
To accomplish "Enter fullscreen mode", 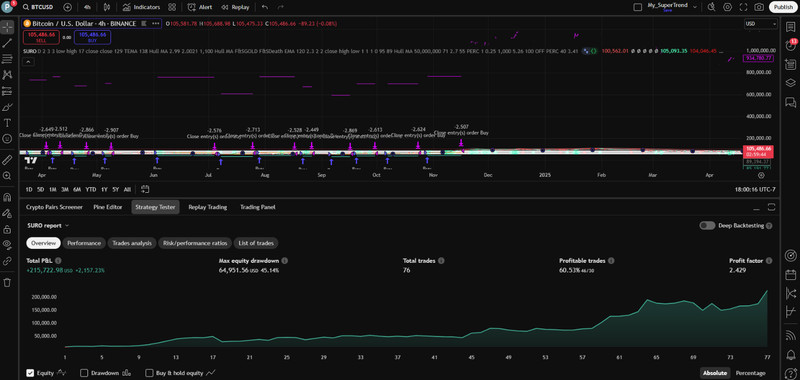I will point(743,7).
